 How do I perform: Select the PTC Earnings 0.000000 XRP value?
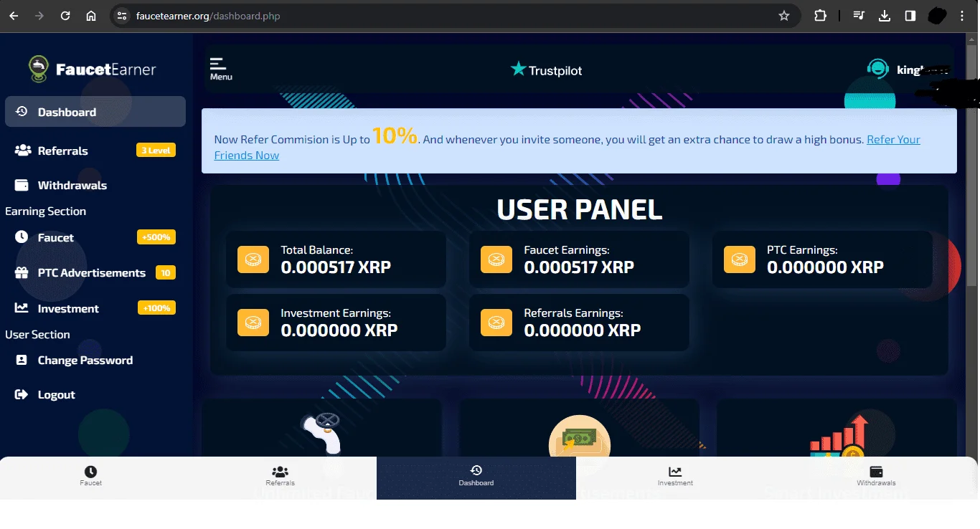(825, 267)
